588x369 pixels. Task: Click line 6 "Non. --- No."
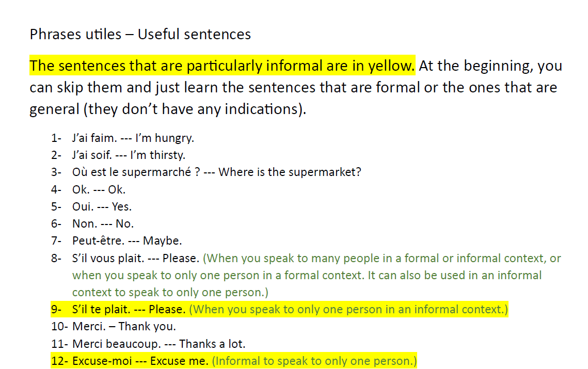pos(103,224)
